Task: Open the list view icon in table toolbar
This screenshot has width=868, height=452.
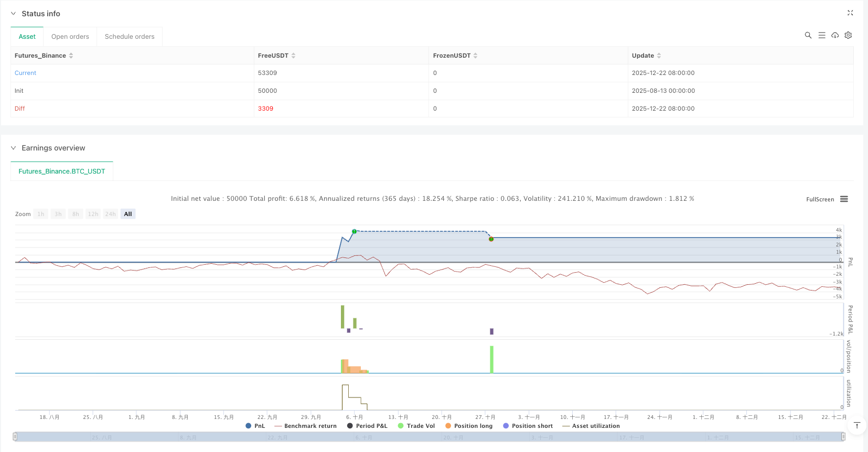Action: (x=821, y=35)
